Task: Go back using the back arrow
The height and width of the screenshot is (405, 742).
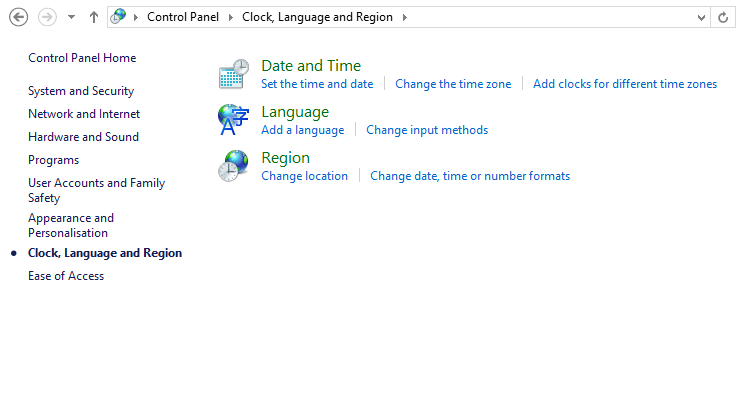Action: pos(18,17)
